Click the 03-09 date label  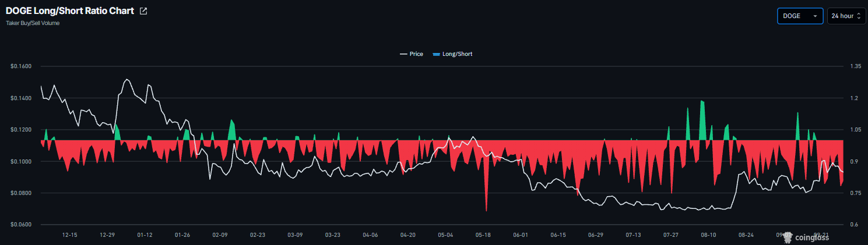[x=295, y=235]
